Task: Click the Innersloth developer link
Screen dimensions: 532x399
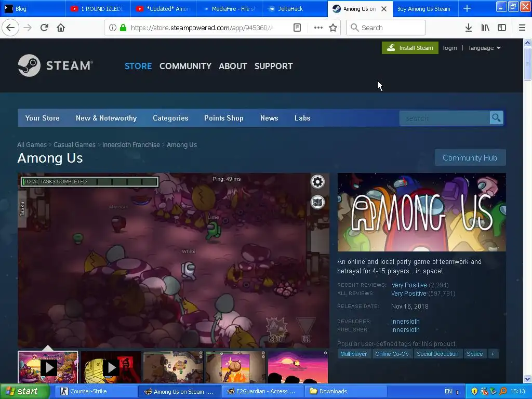Action: click(x=405, y=321)
